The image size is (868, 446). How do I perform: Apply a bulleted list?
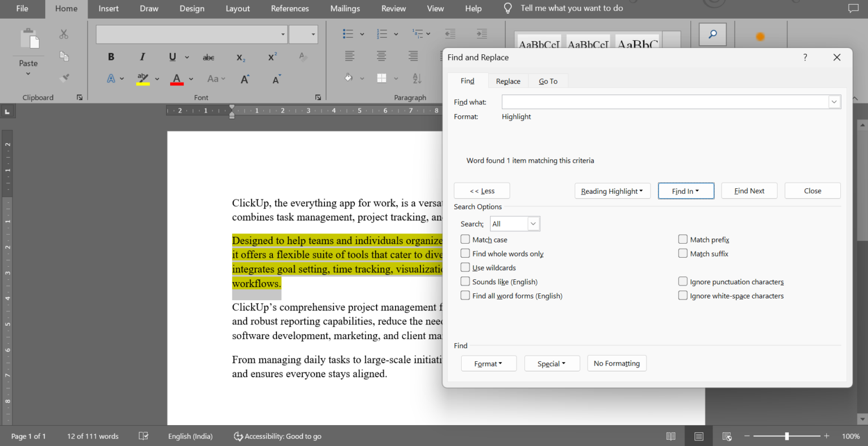point(349,33)
